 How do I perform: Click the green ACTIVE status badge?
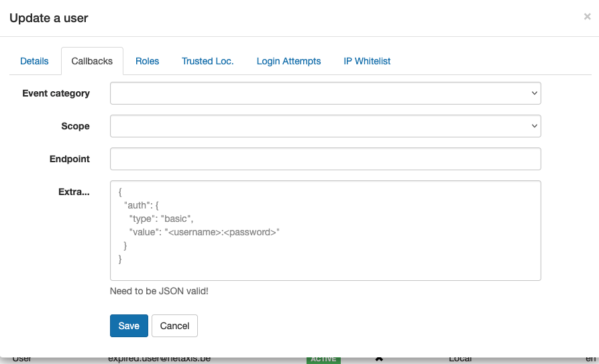tap(323, 359)
